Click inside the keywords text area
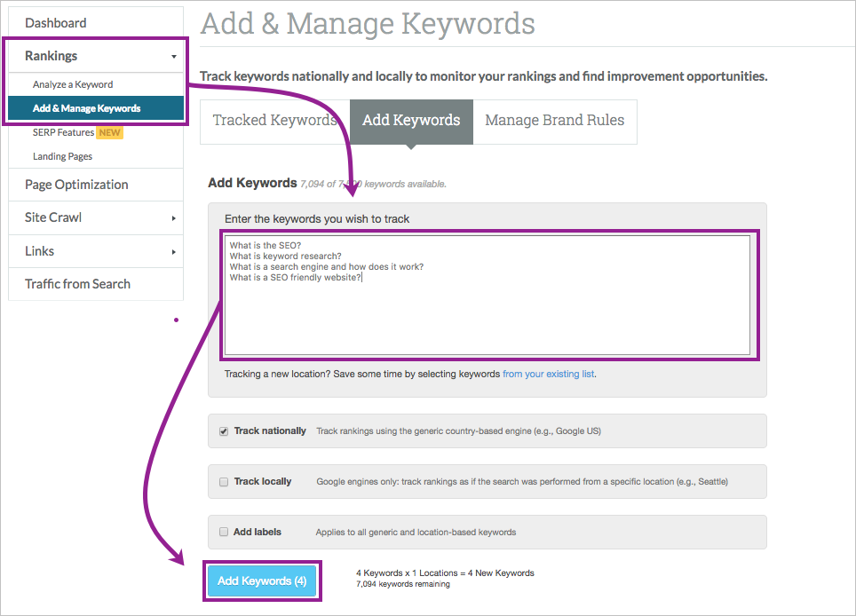Screen dimensions: 856x616 487,296
